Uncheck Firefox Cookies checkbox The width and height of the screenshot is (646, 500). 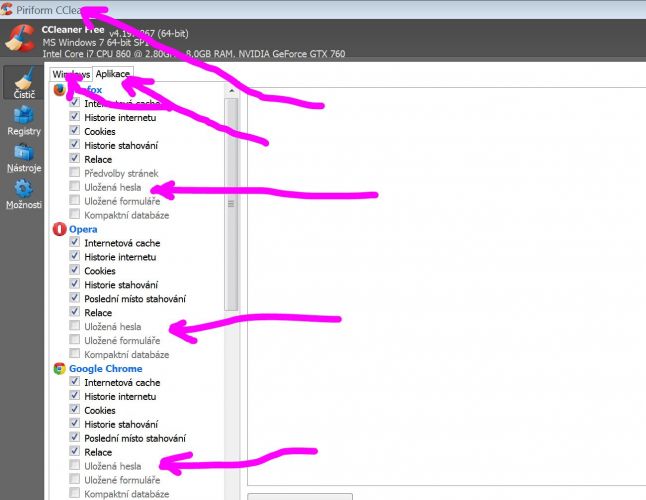pos(75,131)
